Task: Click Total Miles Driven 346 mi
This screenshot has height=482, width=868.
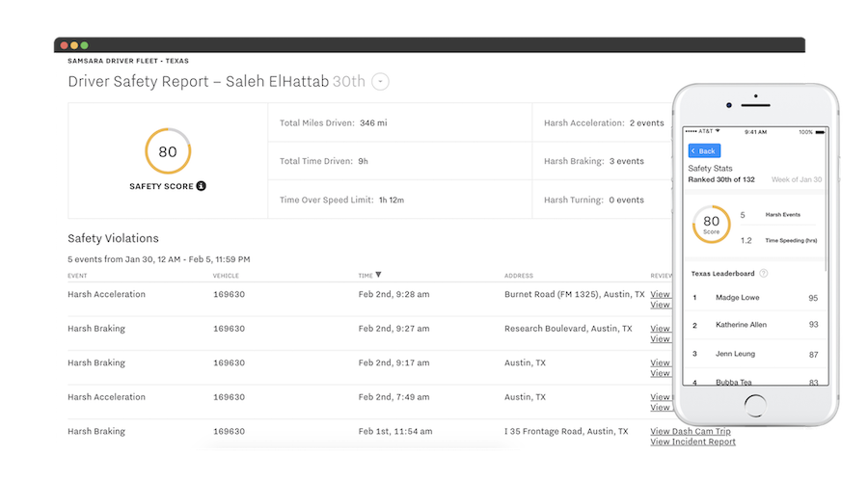Action: coord(334,122)
